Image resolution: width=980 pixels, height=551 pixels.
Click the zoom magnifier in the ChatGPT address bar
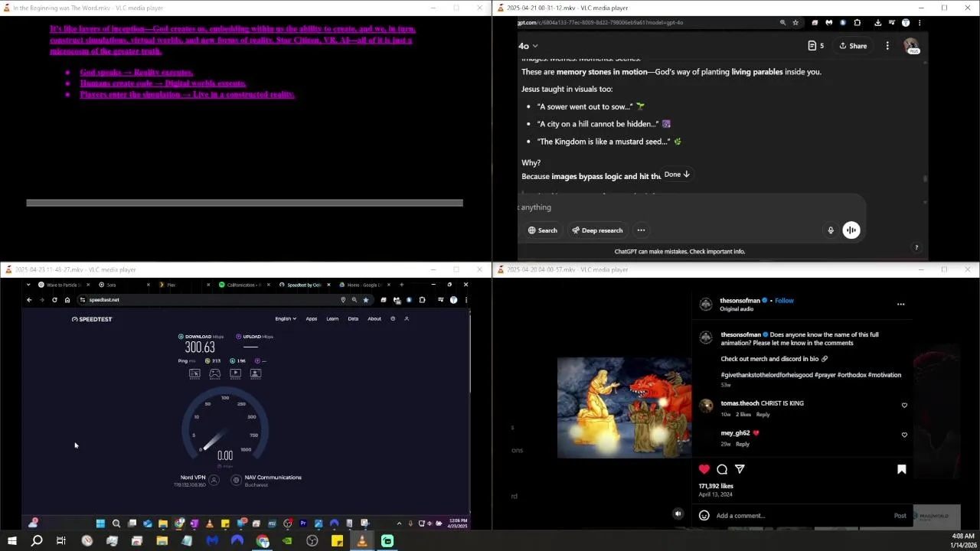point(782,23)
